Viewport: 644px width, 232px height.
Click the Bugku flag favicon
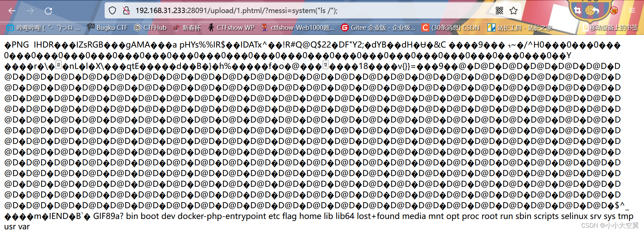point(91,27)
